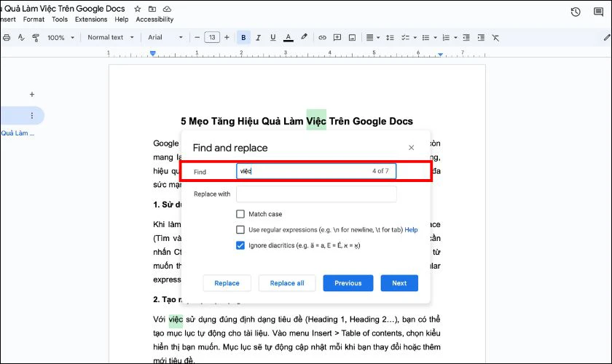Click the numbered list icon
Screen dimensions: 612x364
tap(446, 37)
